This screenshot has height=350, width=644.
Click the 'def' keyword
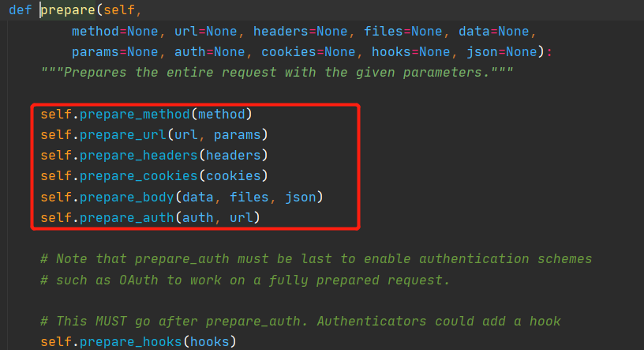coord(20,11)
